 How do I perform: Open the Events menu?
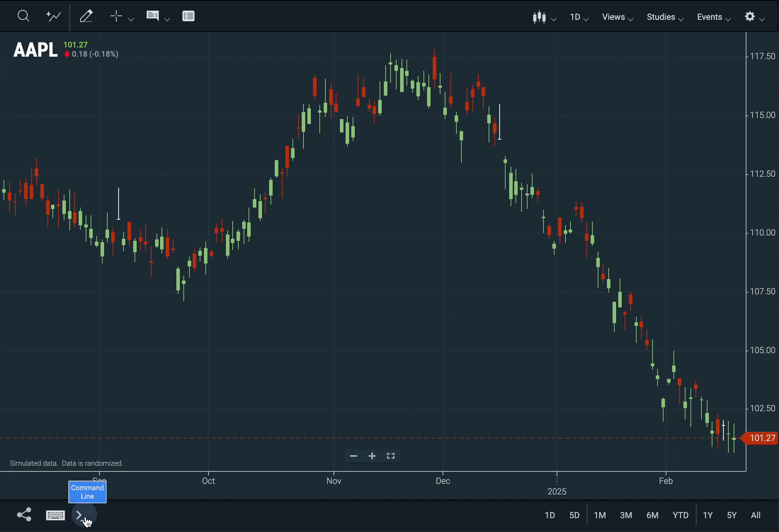coord(715,17)
